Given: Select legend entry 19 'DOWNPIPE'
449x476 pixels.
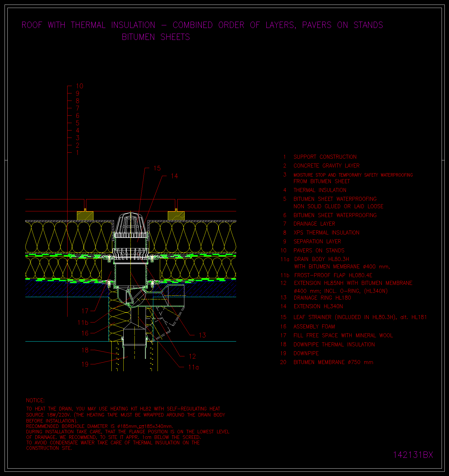Looking at the screenshot, I should [x=306, y=354].
